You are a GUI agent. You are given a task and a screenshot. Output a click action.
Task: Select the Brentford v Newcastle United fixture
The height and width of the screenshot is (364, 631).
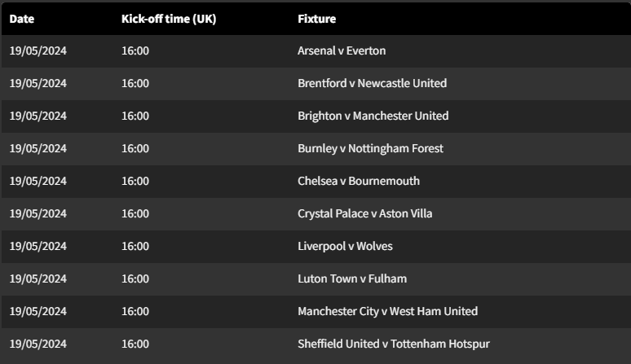click(x=372, y=83)
